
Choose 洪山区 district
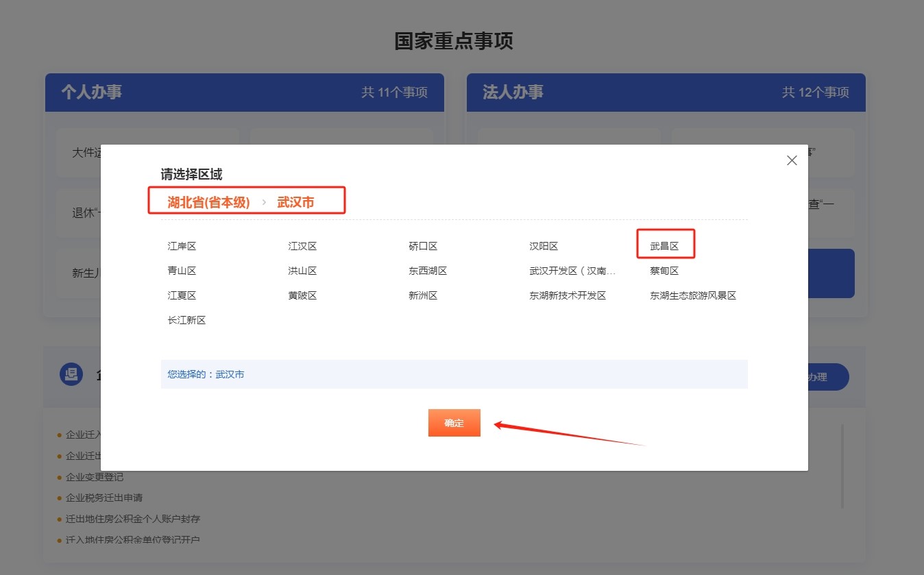click(x=302, y=271)
